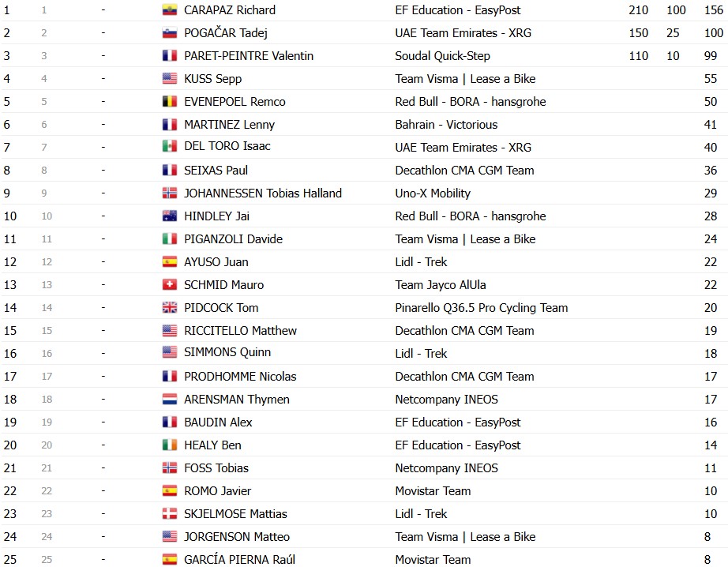Click USA flag icon beside RICCITELLO Matthew

tap(170, 331)
